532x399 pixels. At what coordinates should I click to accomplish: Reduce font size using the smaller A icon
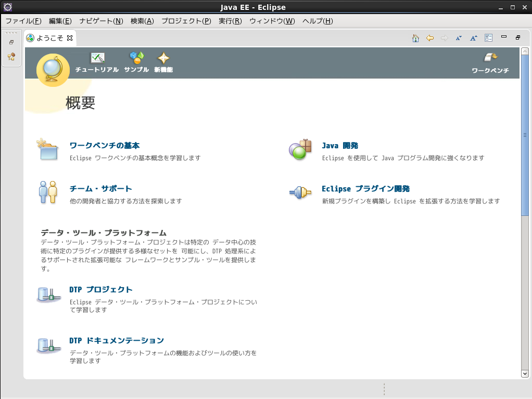point(459,38)
